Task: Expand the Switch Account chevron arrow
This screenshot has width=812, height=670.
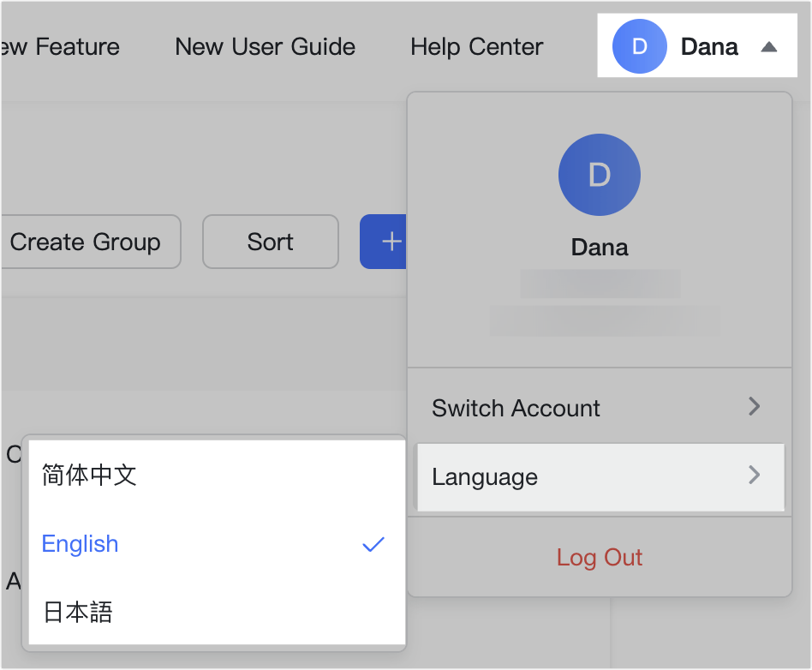Action: point(754,406)
